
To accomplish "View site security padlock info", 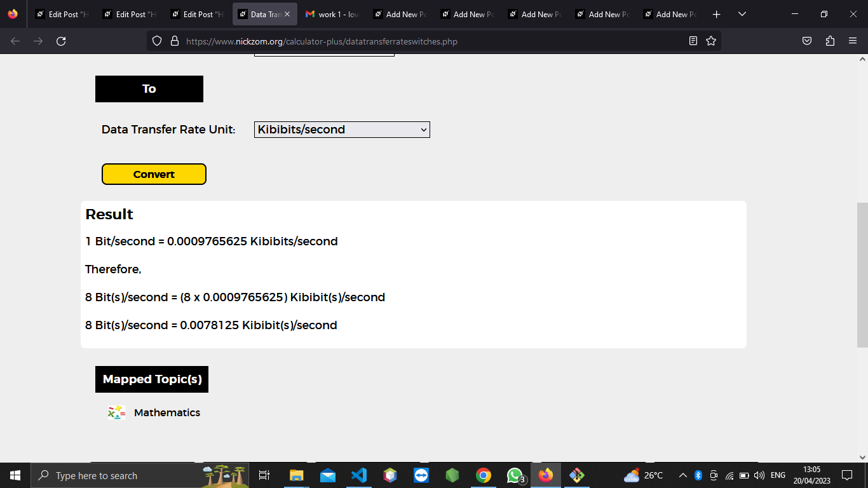I will (175, 41).
